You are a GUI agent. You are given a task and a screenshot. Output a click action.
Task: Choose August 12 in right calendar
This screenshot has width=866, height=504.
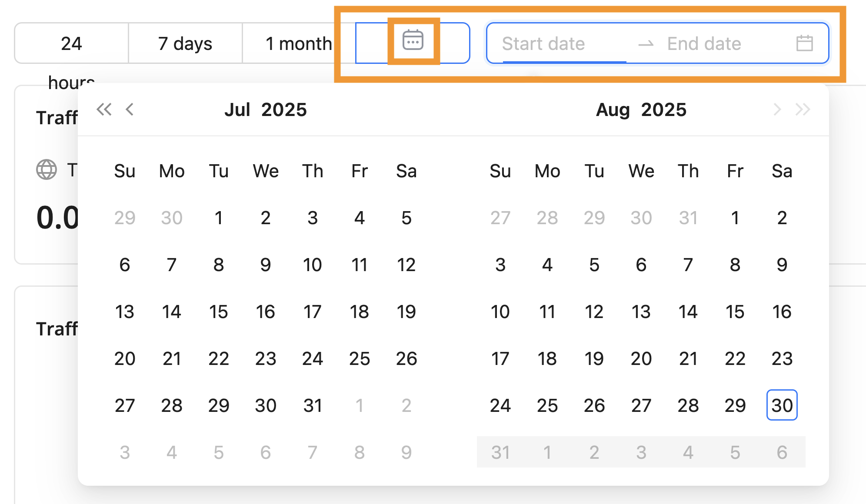594,312
